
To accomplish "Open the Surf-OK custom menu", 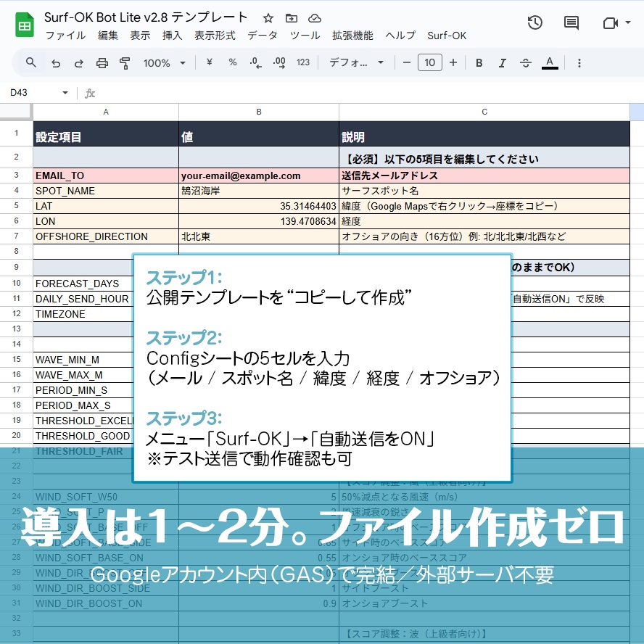I will (x=447, y=35).
